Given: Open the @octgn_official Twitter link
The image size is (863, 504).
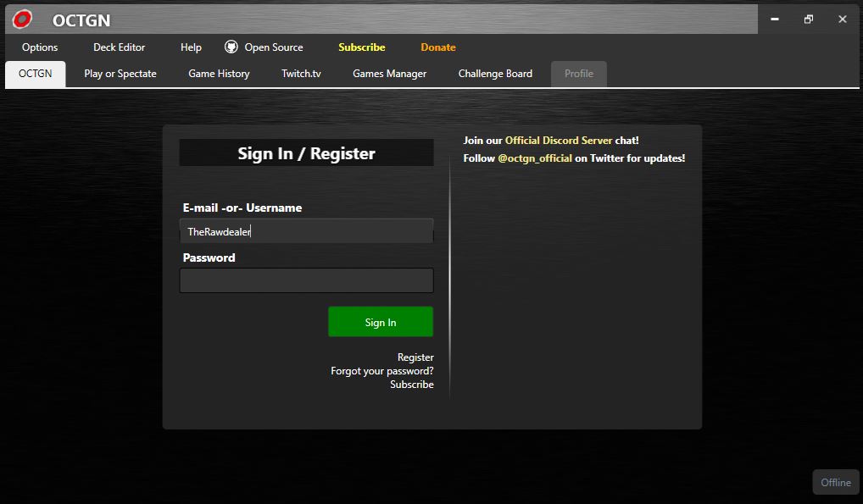Looking at the screenshot, I should (535, 158).
